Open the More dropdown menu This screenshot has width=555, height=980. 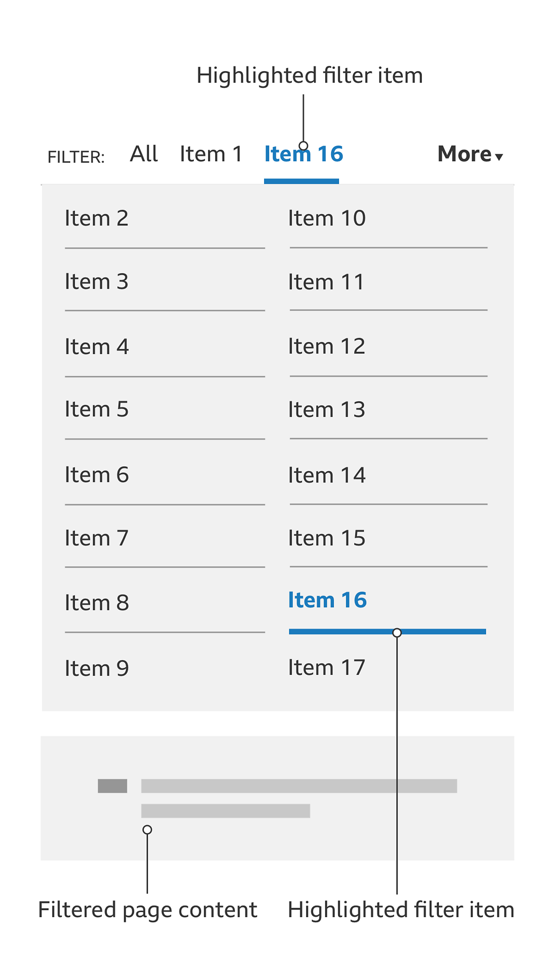[470, 154]
